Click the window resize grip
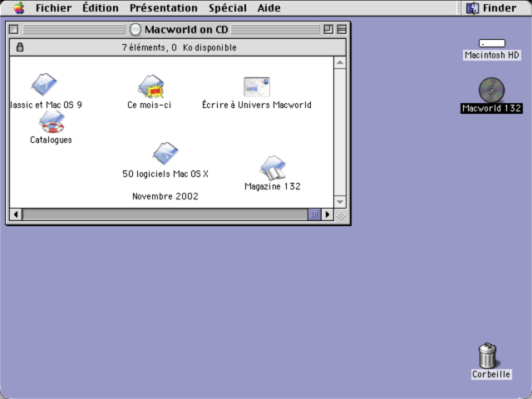 340,214
